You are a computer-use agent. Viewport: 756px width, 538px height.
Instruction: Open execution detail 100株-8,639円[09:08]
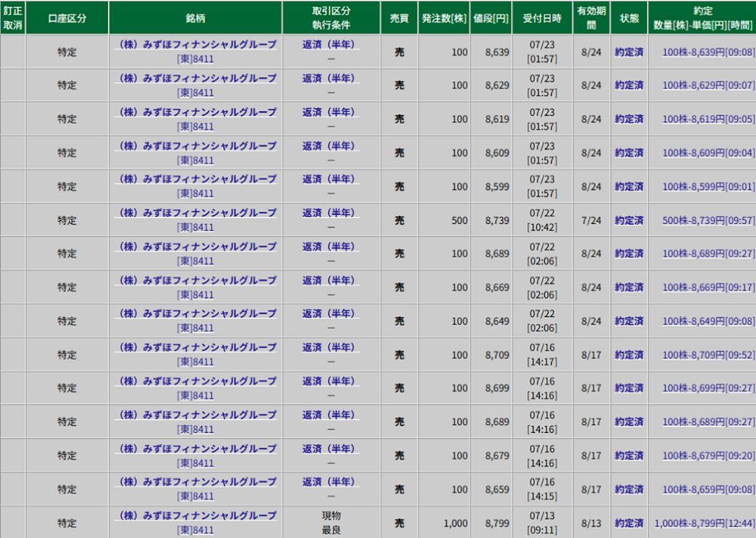pos(708,52)
